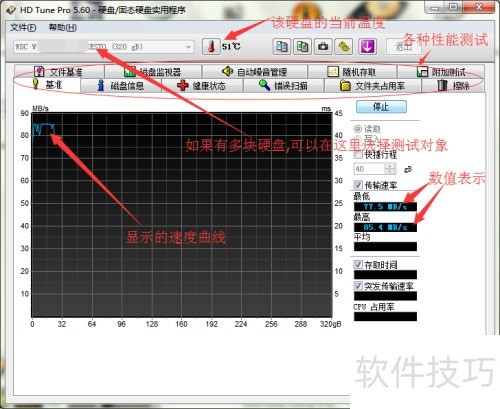Screen dimensions: 500x409
Task: Click the purple download arrow icon
Action: click(x=367, y=46)
